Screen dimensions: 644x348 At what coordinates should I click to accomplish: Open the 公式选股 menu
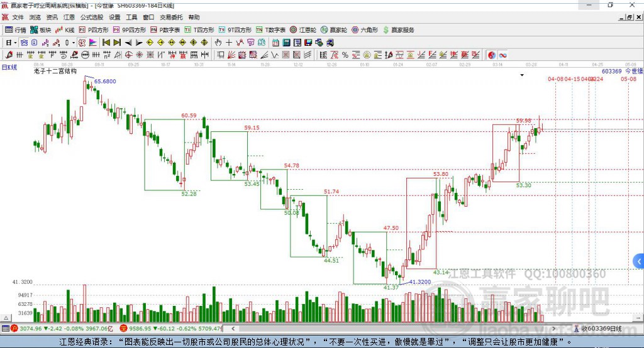[x=92, y=17]
